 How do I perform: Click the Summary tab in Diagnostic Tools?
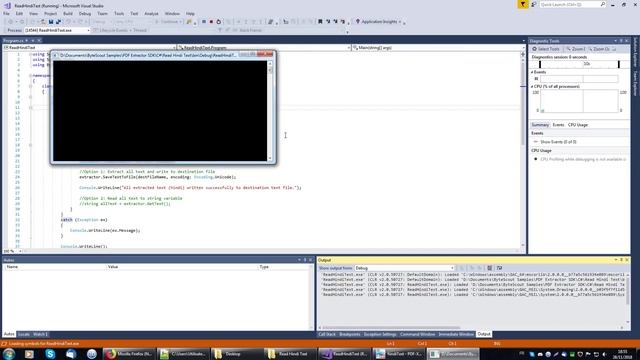coord(540,125)
